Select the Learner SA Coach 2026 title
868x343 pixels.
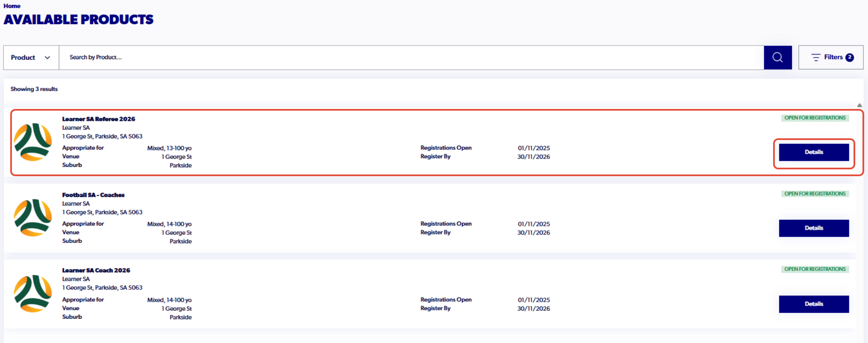pyautogui.click(x=96, y=270)
